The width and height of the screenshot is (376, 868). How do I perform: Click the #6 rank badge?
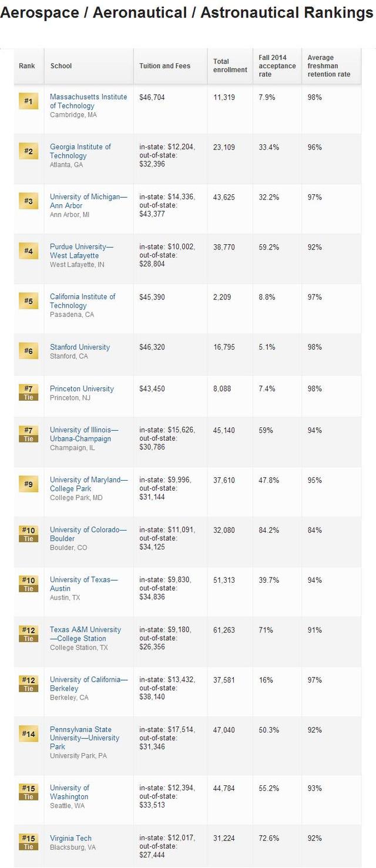28,351
